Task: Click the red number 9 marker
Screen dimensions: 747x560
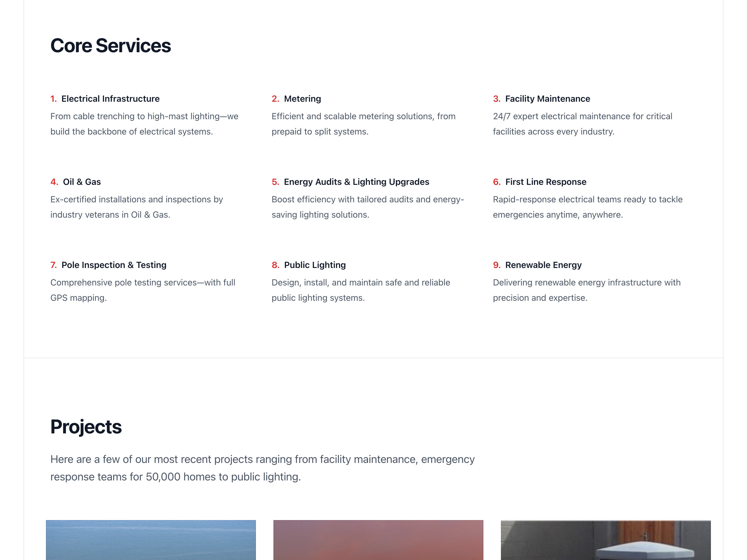Action: (497, 265)
